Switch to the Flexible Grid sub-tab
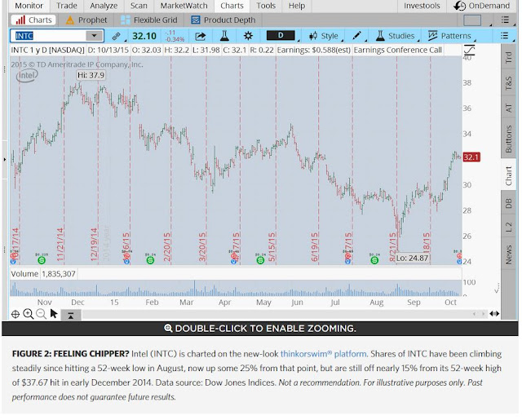 [148, 20]
